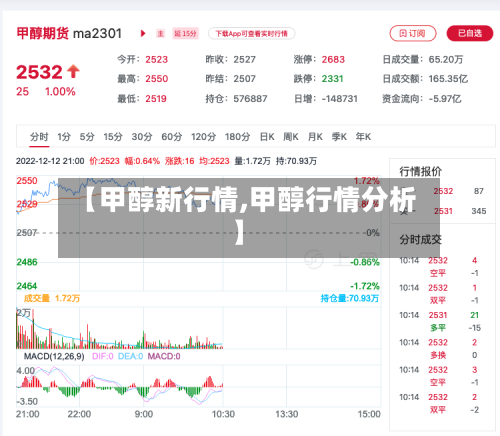
Task: Click the MACD(12,26,9) indicator label
Action: pyautogui.click(x=54, y=356)
